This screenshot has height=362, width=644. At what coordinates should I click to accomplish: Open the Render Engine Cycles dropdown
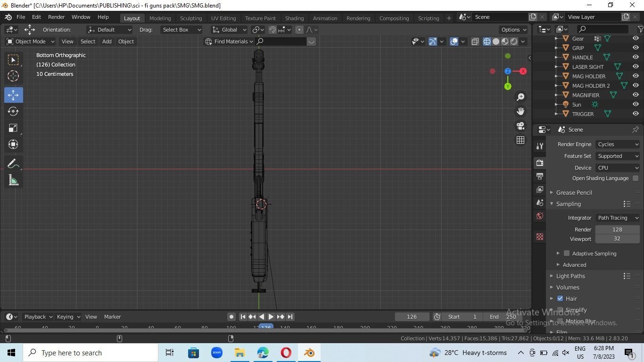tap(618, 144)
